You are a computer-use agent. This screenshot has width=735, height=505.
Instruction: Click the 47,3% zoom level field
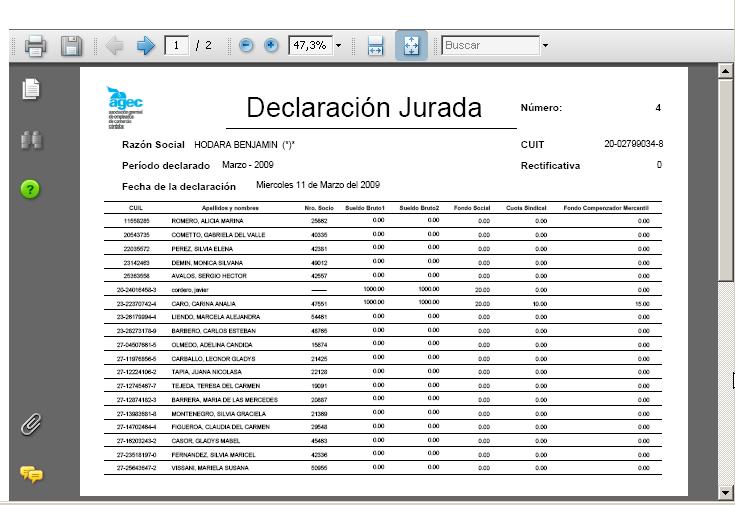[310, 45]
